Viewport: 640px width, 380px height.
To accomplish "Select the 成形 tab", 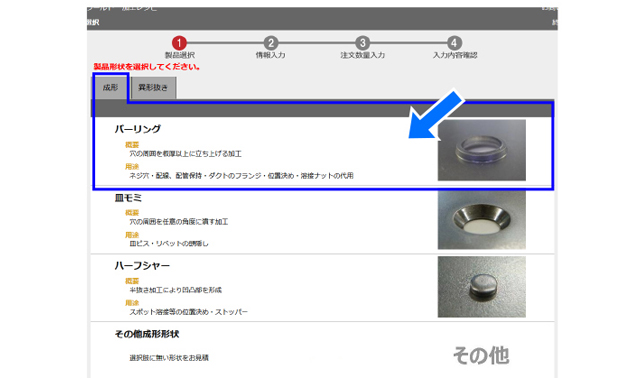I will [110, 87].
